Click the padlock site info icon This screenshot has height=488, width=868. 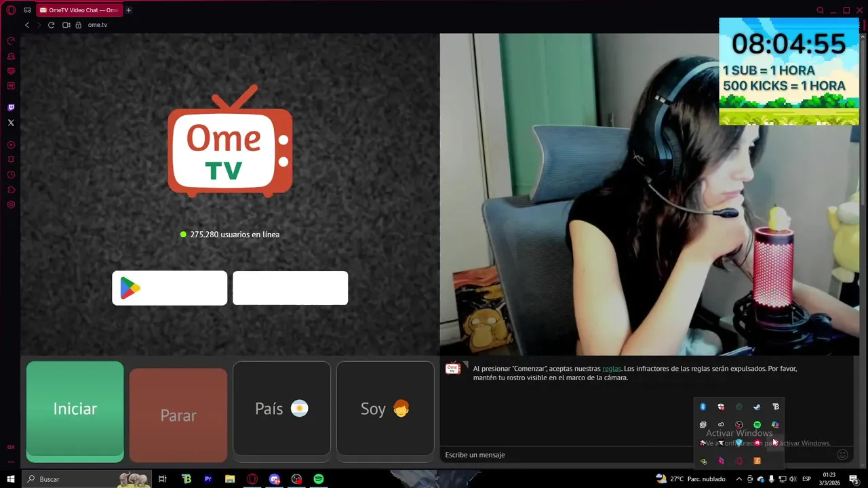78,25
